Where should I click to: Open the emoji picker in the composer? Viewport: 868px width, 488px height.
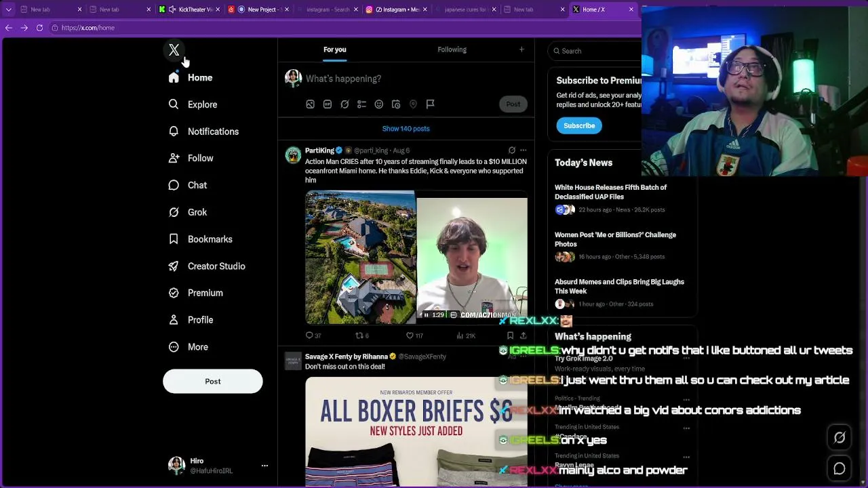[x=379, y=104]
